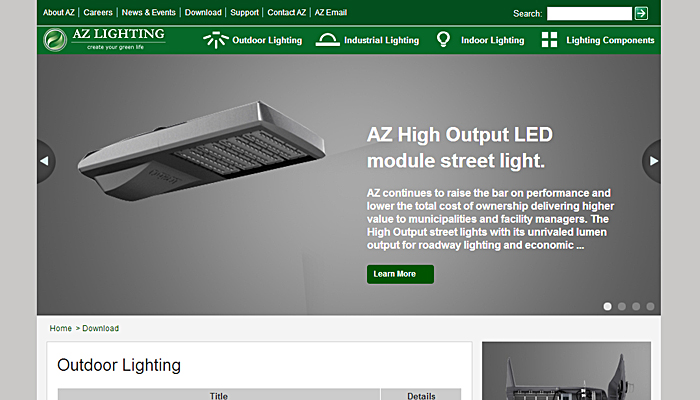
Task: Click the Title table column header
Action: 219,395
